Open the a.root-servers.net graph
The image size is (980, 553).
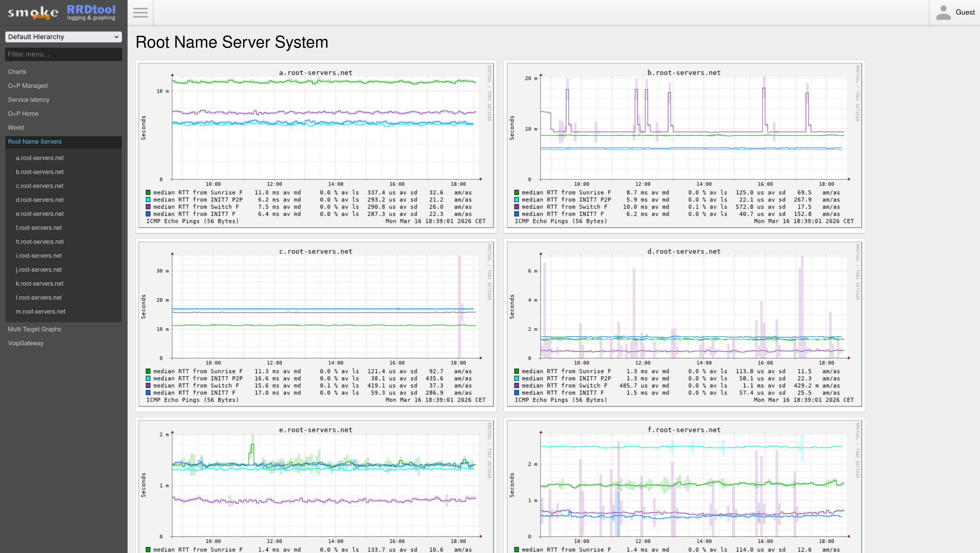316,145
